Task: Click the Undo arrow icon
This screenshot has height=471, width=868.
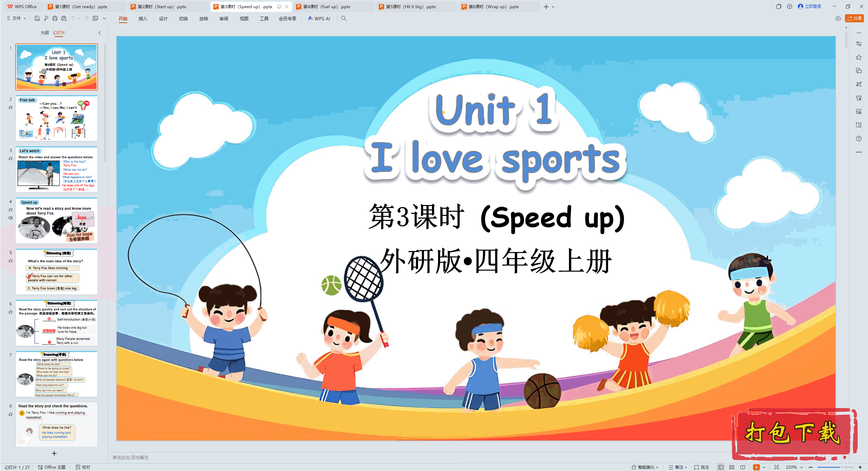Action: [x=73, y=18]
